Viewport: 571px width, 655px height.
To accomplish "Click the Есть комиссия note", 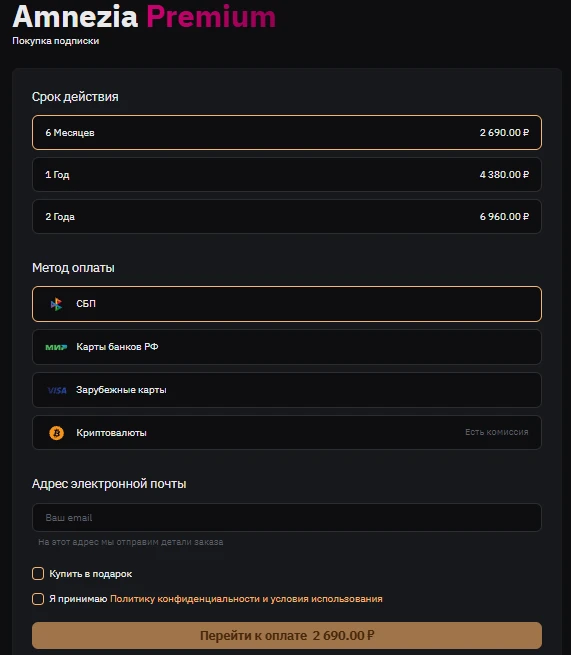I will pos(497,432).
